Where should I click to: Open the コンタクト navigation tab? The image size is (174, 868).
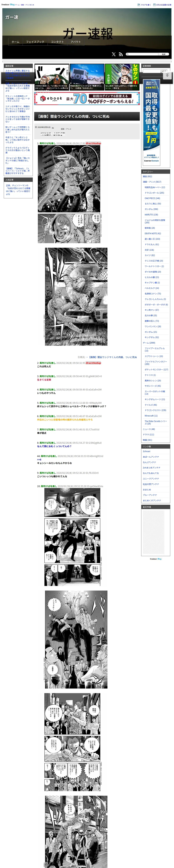tap(57, 42)
